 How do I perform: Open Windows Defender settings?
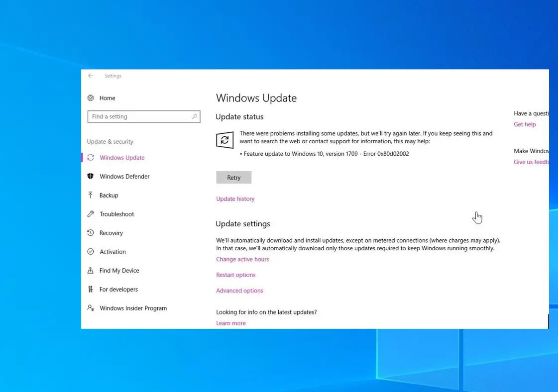click(124, 177)
